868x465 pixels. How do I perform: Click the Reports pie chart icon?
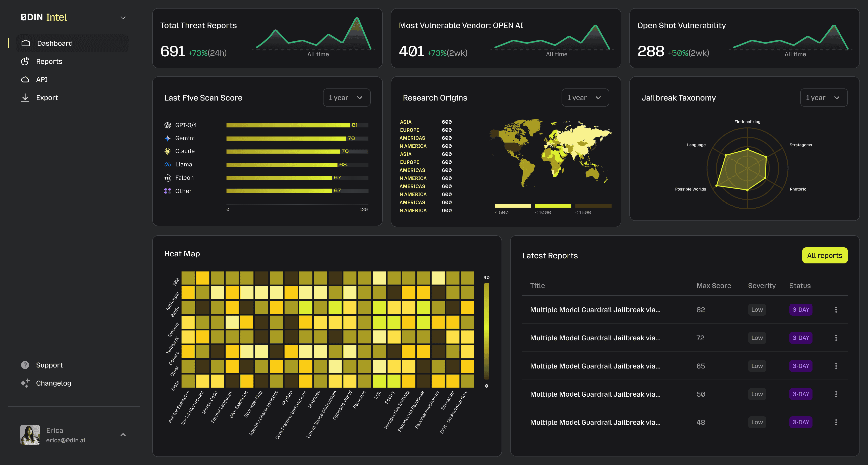coord(25,61)
